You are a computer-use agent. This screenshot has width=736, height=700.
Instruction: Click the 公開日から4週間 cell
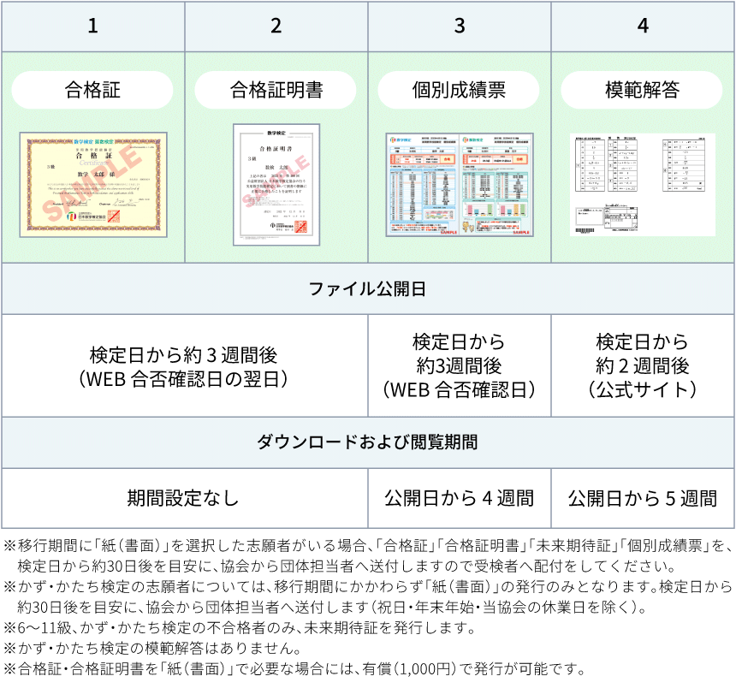pyautogui.click(x=460, y=498)
